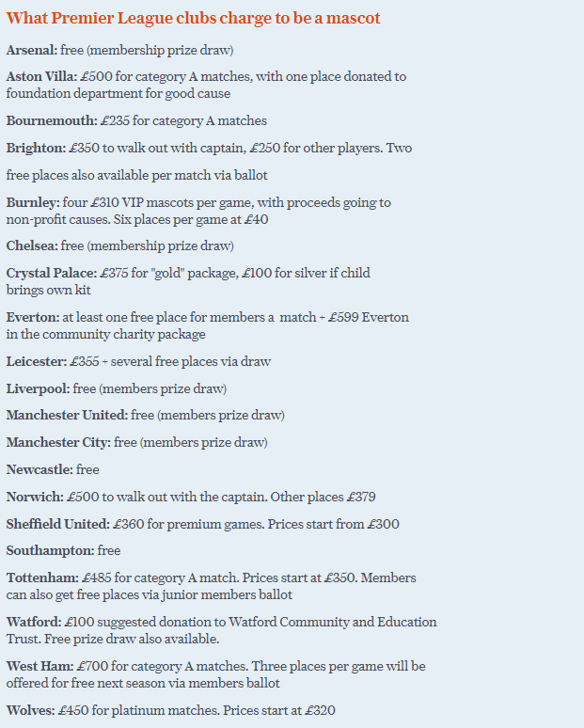Select the Liverpool club name
Viewport: 584px width, 728px height.
38,389
